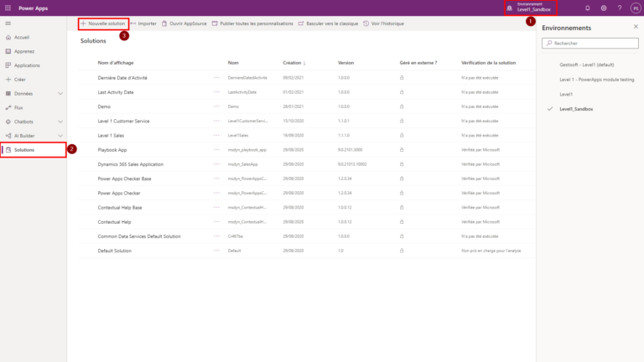Click Publier toutes les personnalisations
The width and height of the screenshot is (644, 362).
(252, 23)
